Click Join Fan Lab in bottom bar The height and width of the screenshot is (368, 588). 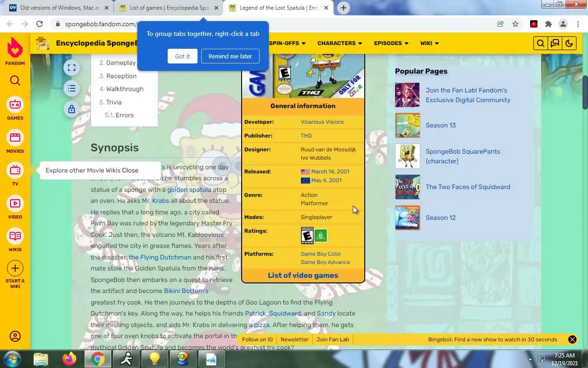tap(333, 339)
